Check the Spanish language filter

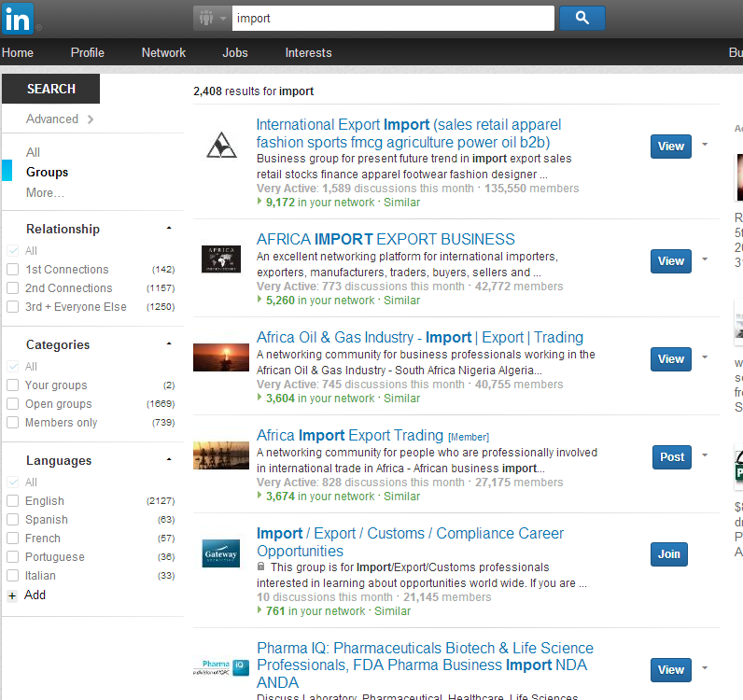13,520
